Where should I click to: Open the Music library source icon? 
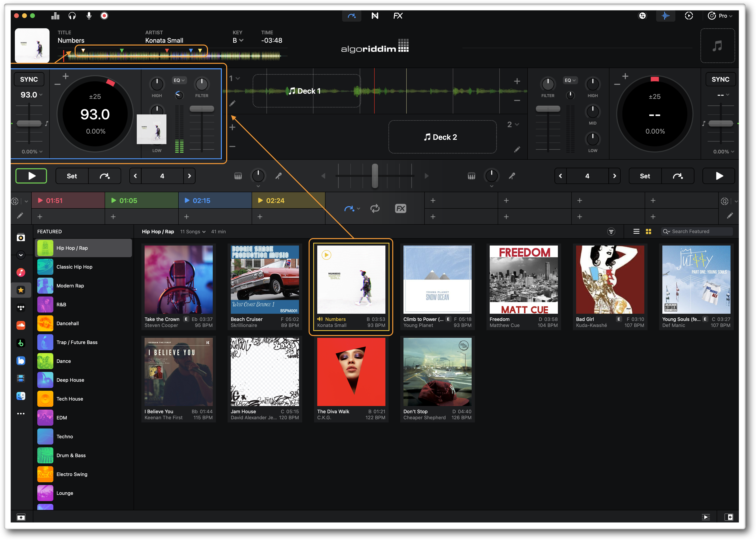pos(21,273)
